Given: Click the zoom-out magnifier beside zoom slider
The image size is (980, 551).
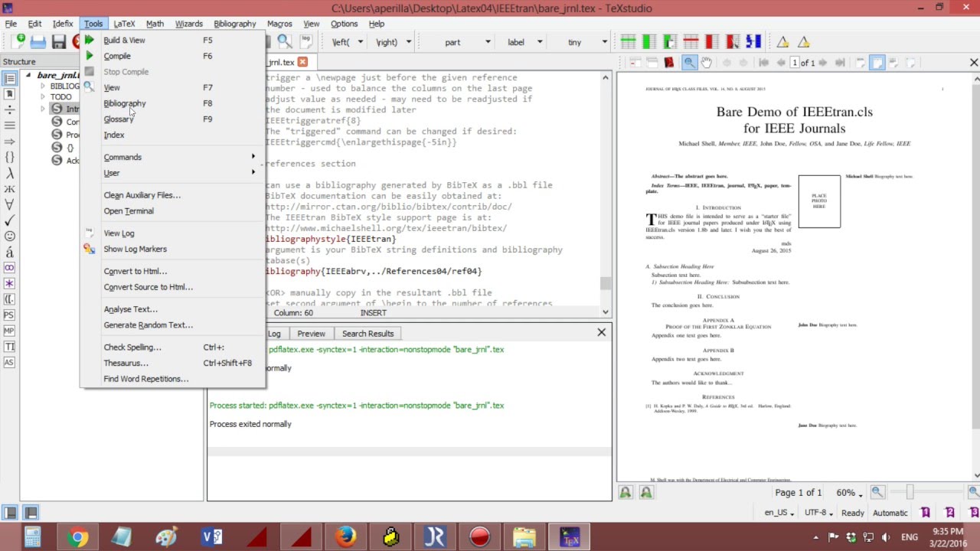Looking at the screenshot, I should (x=877, y=493).
